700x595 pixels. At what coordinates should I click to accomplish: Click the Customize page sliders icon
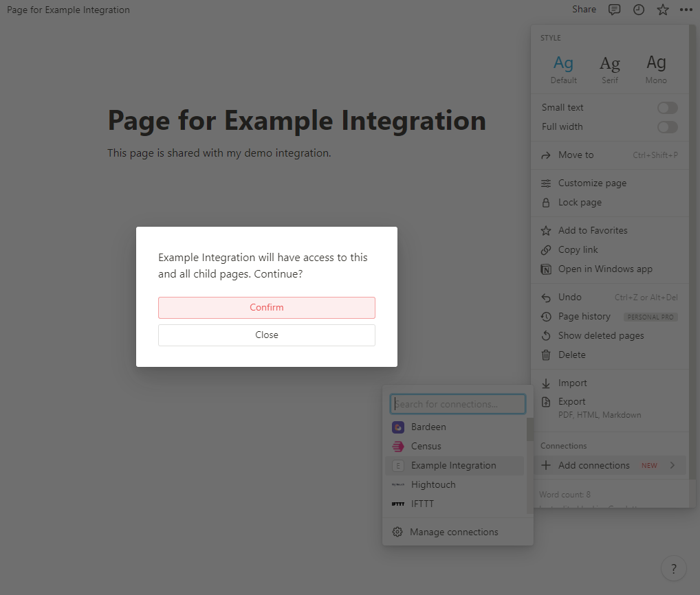click(x=545, y=183)
